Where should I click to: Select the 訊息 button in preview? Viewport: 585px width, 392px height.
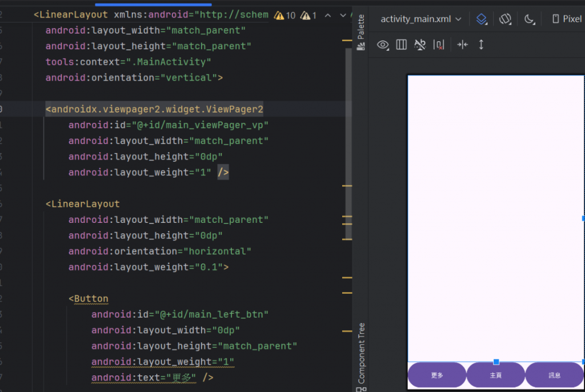pos(554,375)
